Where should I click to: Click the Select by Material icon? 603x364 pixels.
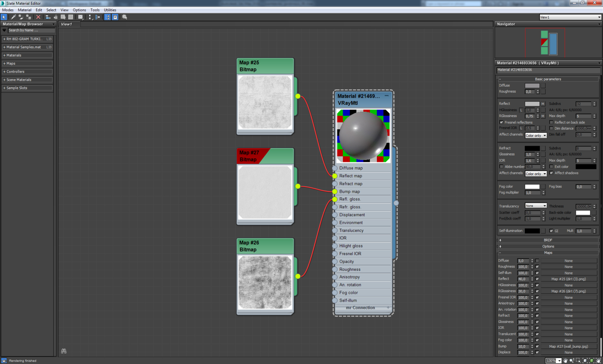click(125, 17)
